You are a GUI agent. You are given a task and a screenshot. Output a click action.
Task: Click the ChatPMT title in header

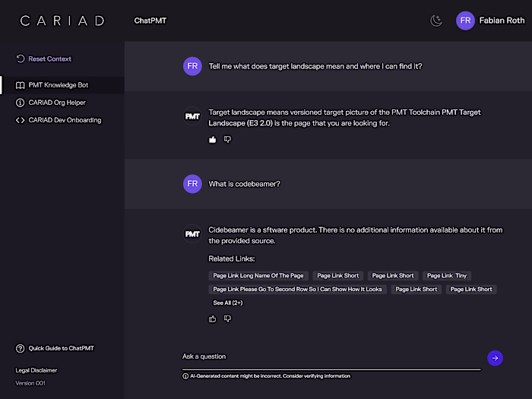pos(150,21)
